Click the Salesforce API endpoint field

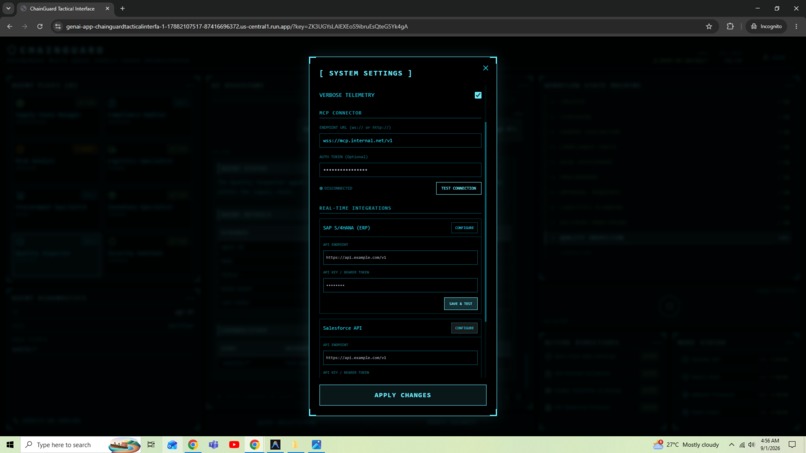tap(400, 357)
